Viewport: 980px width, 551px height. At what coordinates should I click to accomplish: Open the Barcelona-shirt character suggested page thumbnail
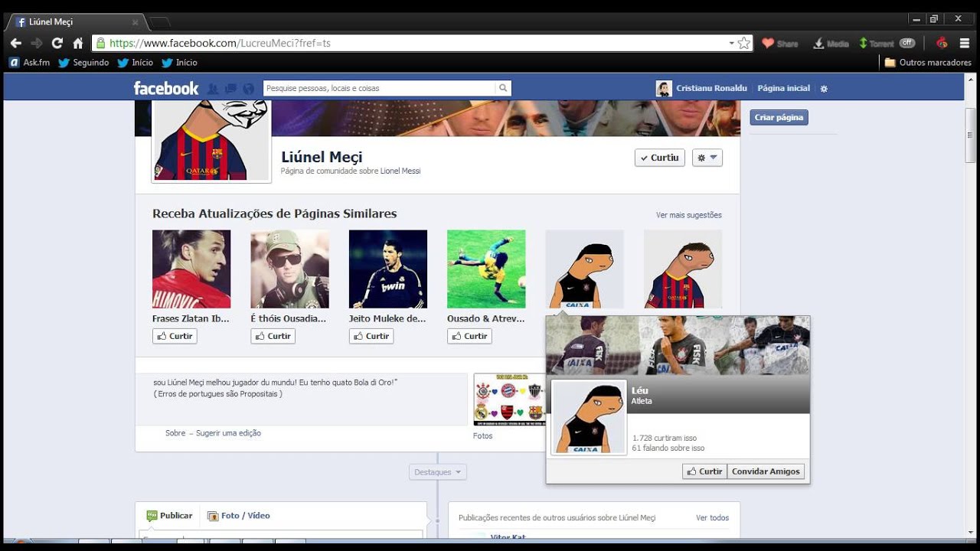(683, 269)
